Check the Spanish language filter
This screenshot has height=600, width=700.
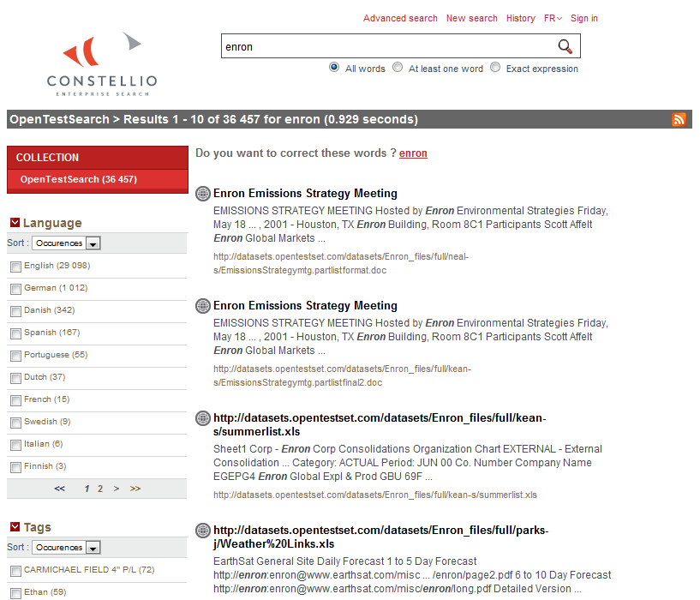coord(16,333)
